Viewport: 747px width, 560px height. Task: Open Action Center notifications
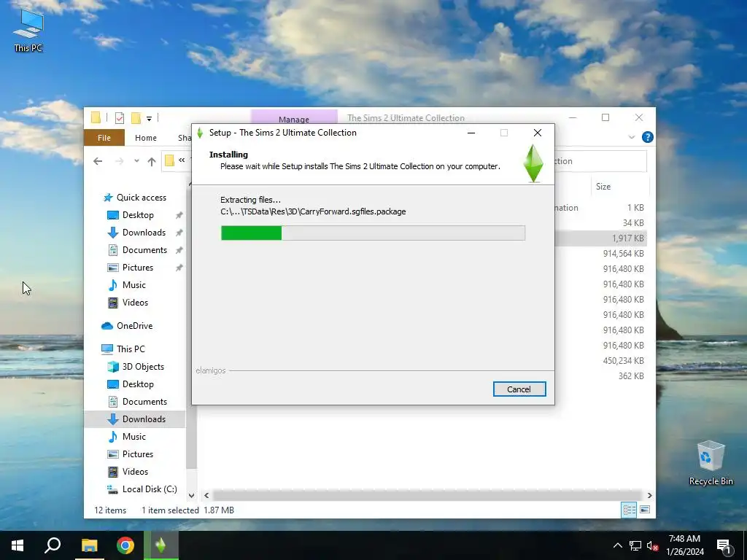click(x=724, y=545)
